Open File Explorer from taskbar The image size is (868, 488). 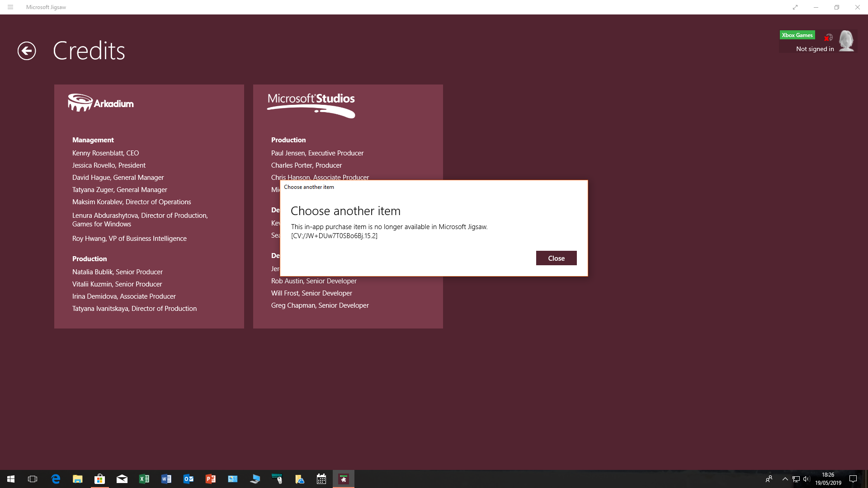(78, 479)
